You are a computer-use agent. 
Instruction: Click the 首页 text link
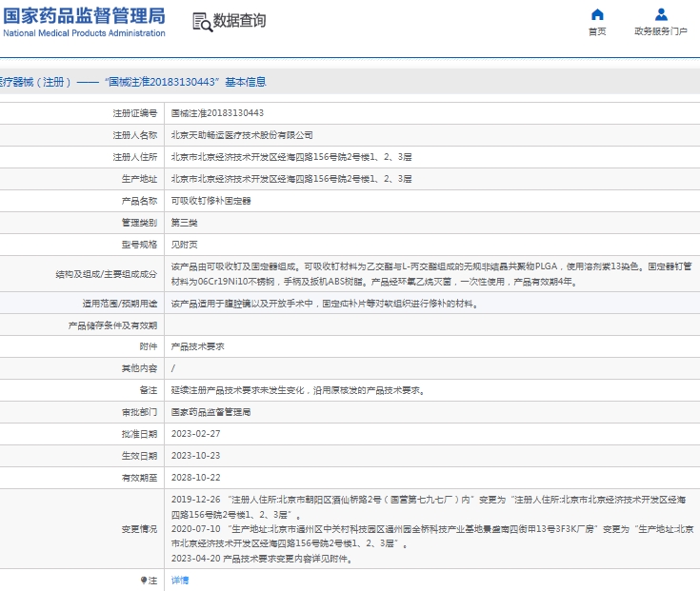click(x=597, y=31)
